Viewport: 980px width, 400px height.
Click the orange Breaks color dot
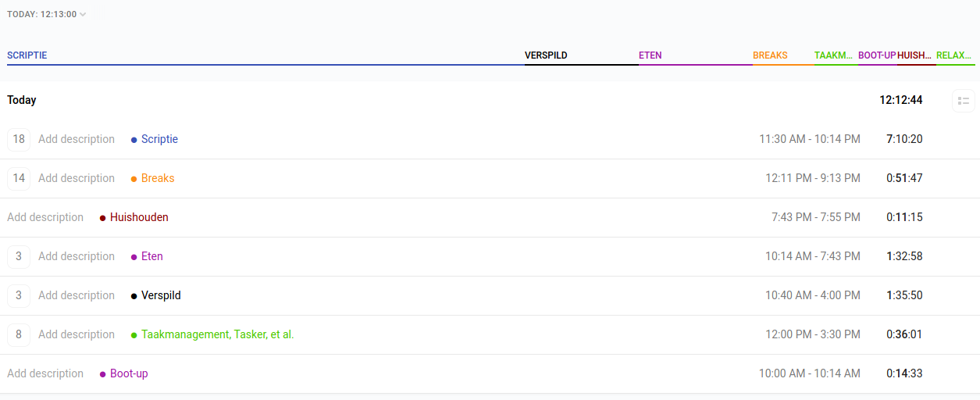click(134, 179)
